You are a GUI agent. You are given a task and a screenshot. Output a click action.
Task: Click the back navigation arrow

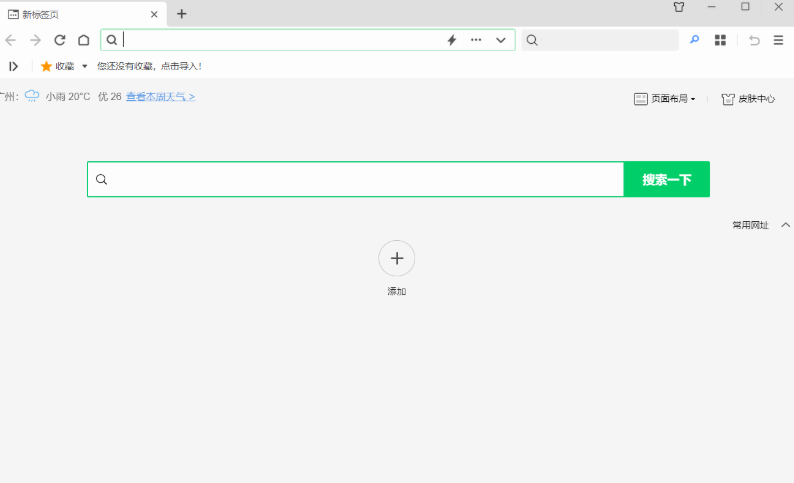(x=11, y=40)
